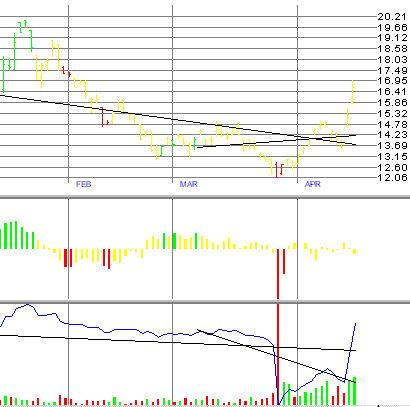
Task: Click the 19.12 price axis label
Action: point(392,38)
